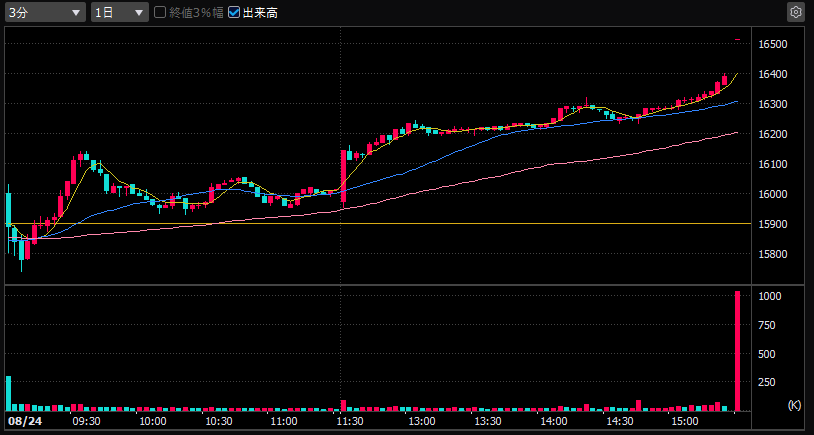Enable the 終値3%幅 checkbox
Viewport: 814px width, 435px height.
(x=160, y=12)
